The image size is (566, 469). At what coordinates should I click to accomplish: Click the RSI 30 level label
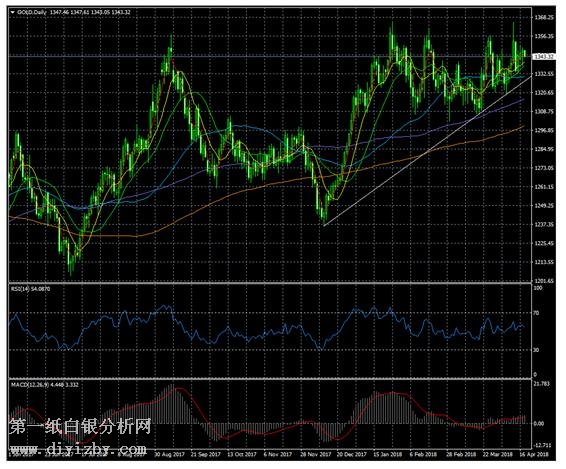(x=537, y=350)
